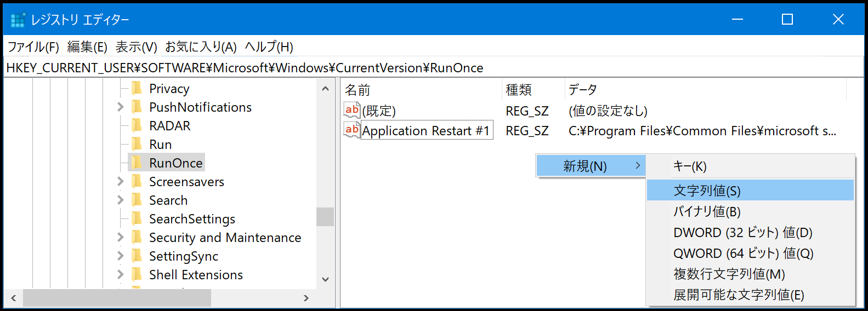Click the Screensavers folder icon
This screenshot has width=868, height=311.
point(137,181)
